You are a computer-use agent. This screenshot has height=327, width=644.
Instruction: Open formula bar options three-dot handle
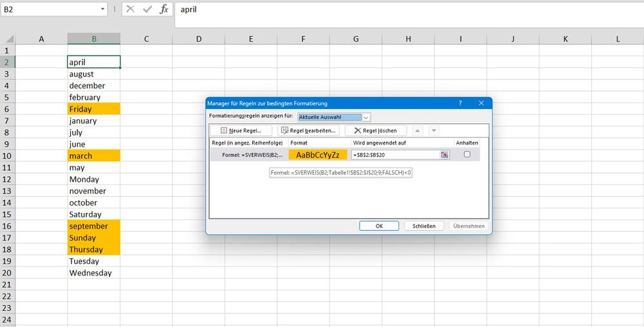pyautogui.click(x=115, y=9)
